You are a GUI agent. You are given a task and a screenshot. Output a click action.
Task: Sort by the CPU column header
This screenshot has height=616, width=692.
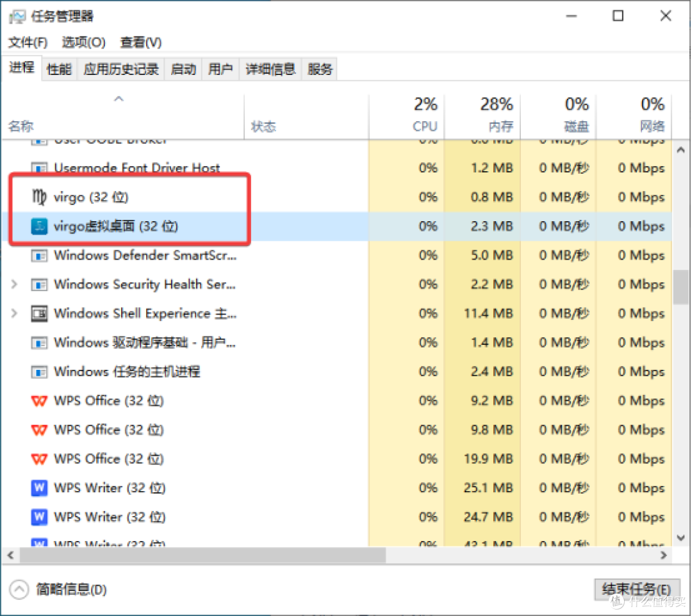[x=406, y=116]
